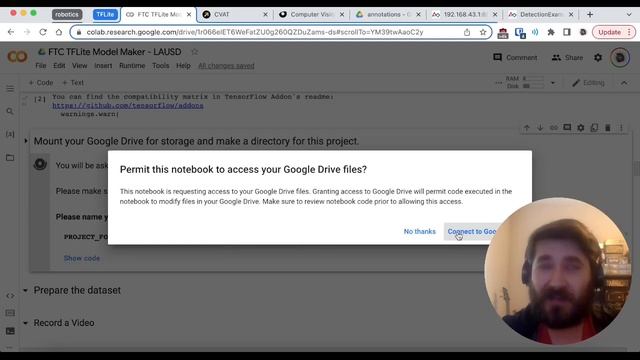The height and width of the screenshot is (360, 640).
Task: Open the code snippets sidebar icon
Action: [10, 296]
